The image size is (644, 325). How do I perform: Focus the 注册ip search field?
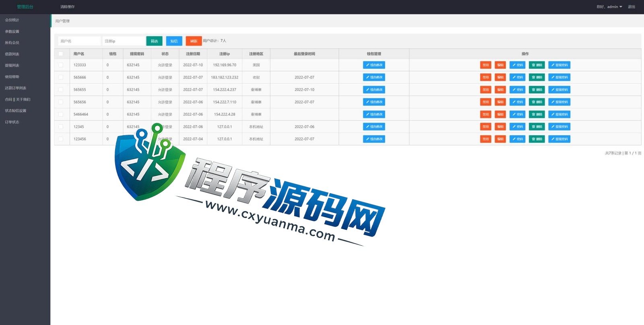point(124,41)
